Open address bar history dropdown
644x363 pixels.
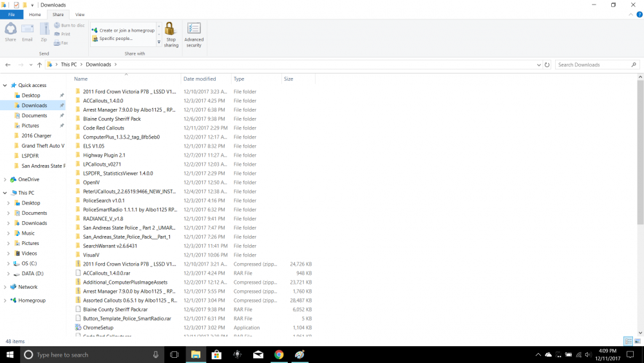point(538,64)
